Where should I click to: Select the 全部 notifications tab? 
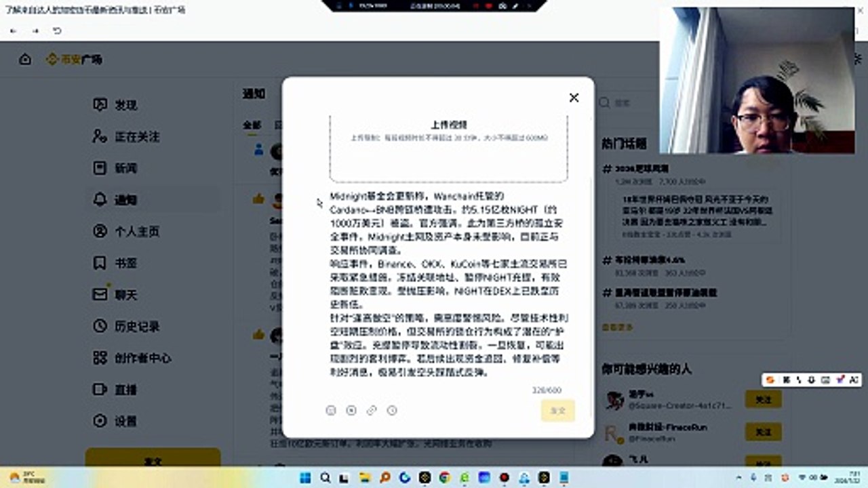252,125
